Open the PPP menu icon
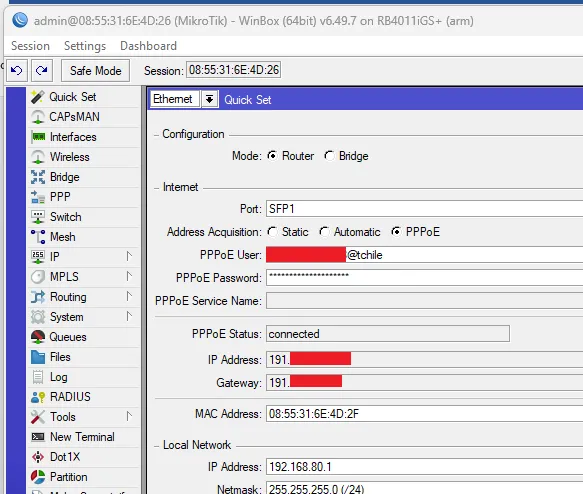This screenshot has height=494, width=583. [38, 197]
